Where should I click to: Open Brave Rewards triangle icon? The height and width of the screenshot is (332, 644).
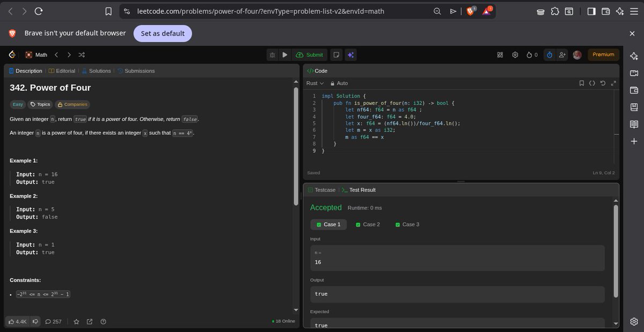click(487, 11)
